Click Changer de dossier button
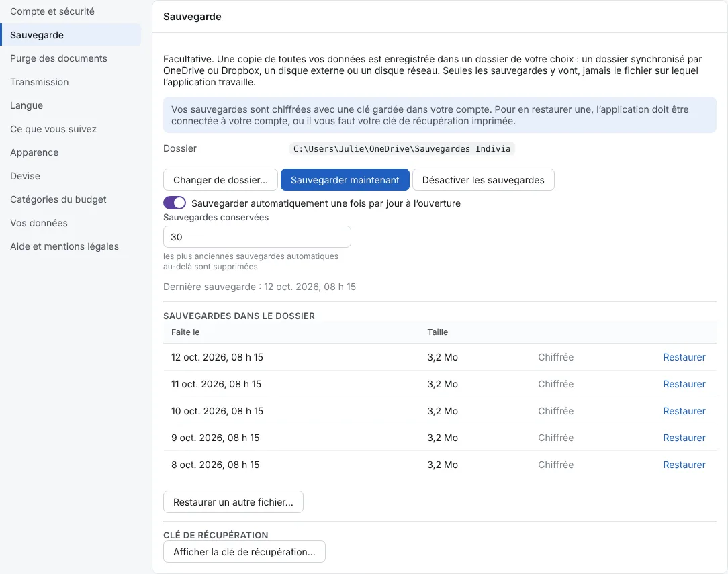This screenshot has width=728, height=574. 220,179
